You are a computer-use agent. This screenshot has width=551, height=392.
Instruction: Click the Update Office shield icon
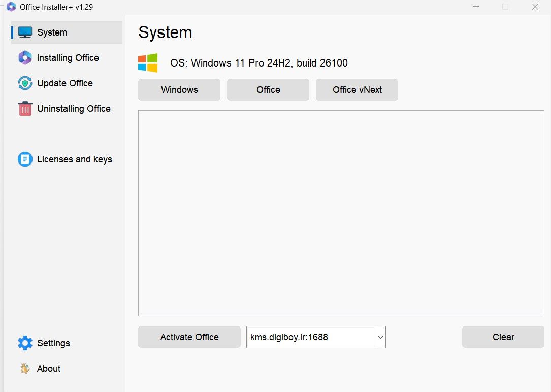[25, 83]
